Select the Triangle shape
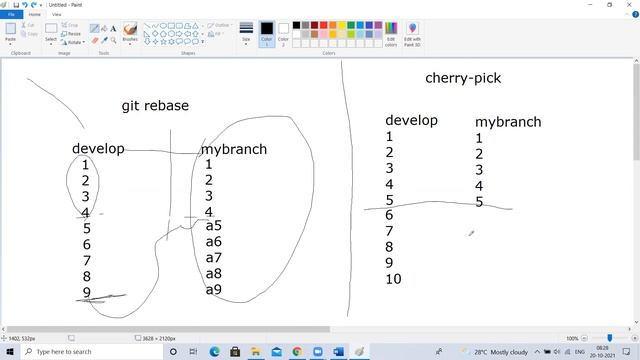The width and height of the screenshot is (640, 360). click(196, 26)
